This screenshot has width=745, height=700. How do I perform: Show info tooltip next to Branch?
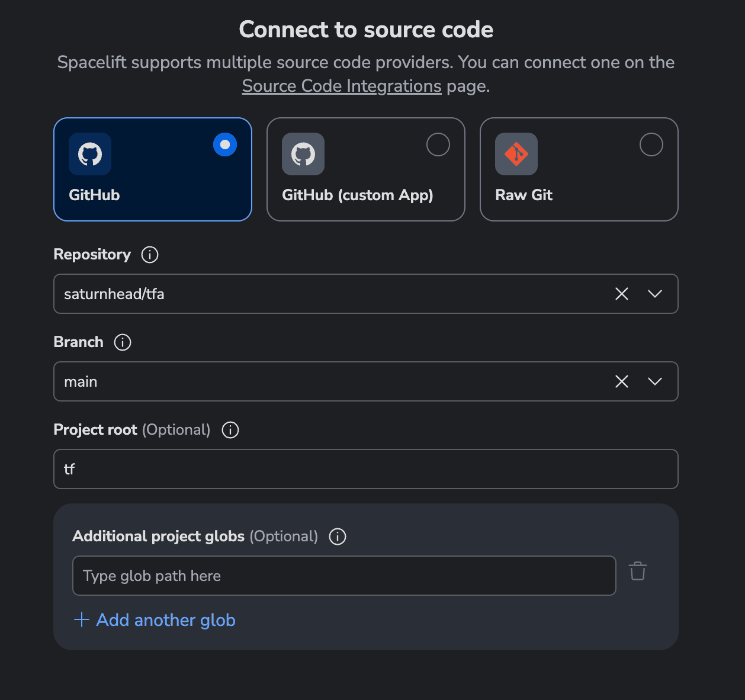[123, 342]
